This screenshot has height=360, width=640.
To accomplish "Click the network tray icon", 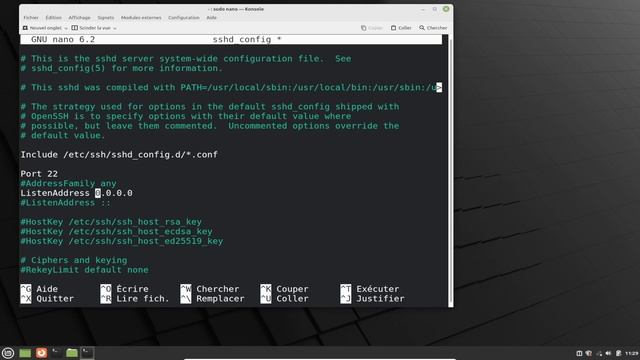I will pyautogui.click(x=599, y=353).
